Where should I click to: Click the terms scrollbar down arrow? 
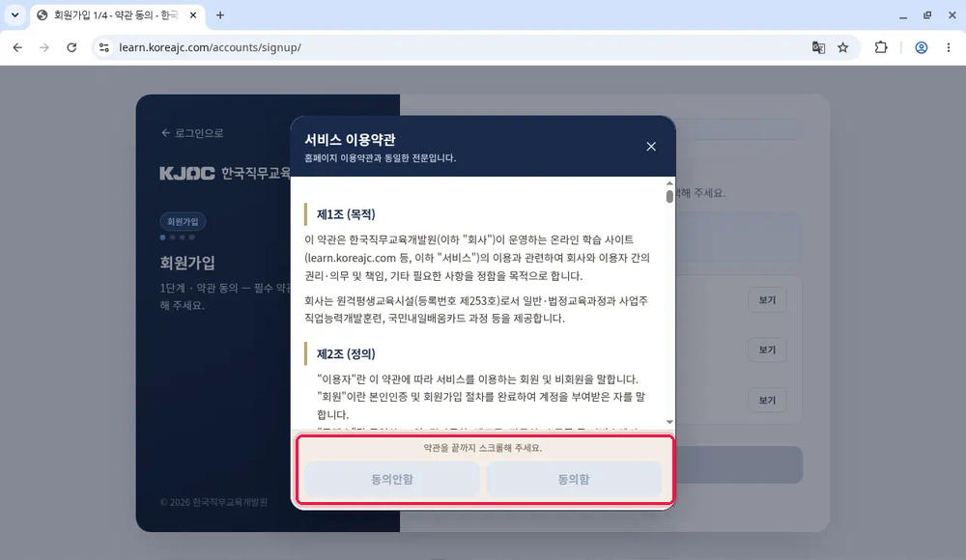click(x=669, y=422)
